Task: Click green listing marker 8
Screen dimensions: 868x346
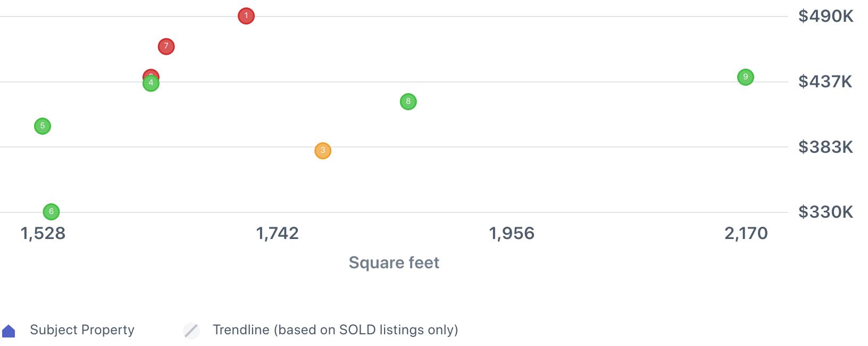Action: click(x=408, y=102)
